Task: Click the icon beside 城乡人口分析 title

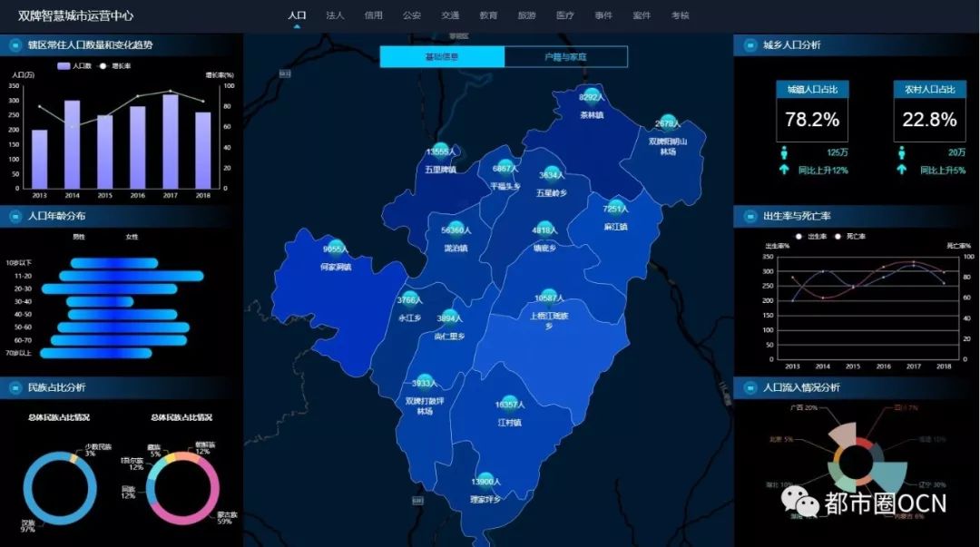Action: pos(750,45)
